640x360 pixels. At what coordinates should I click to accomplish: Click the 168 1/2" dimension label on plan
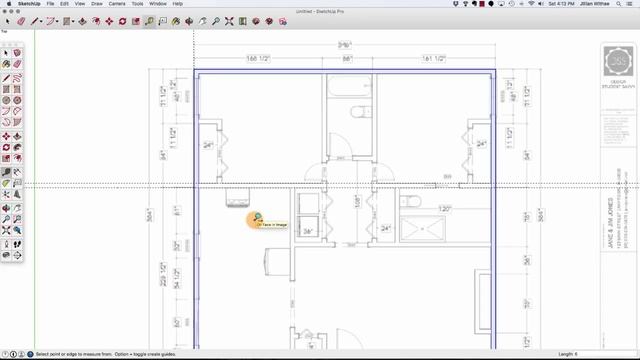pos(258,59)
